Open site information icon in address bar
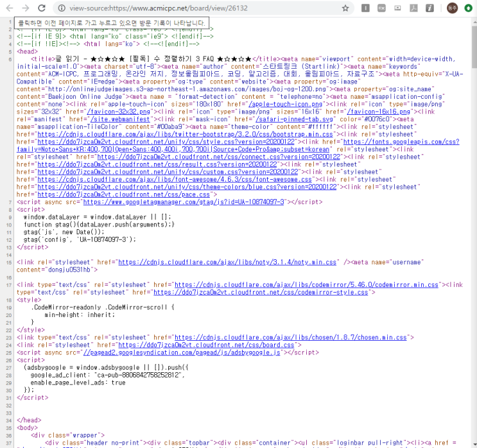477x448 pixels. click(62, 8)
